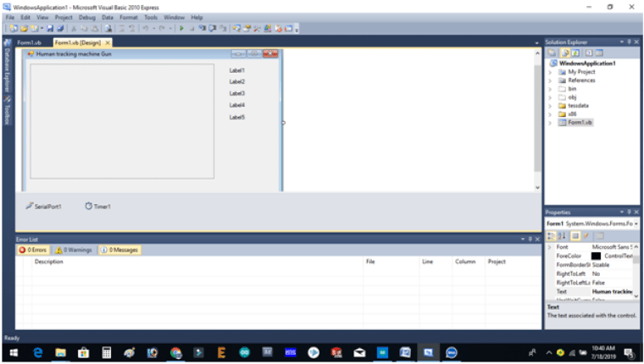This screenshot has height=364, width=644.
Task: Sort Error List by Line column
Action: 427,262
